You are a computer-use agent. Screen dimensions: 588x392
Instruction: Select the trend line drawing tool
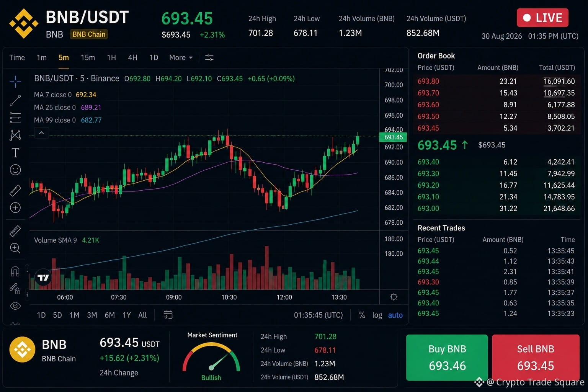click(x=15, y=101)
